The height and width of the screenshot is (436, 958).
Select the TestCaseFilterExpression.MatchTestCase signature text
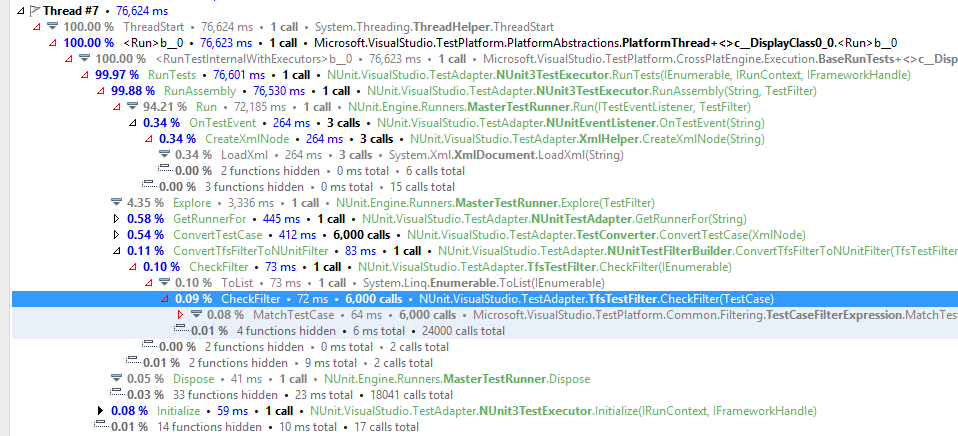click(x=715, y=315)
